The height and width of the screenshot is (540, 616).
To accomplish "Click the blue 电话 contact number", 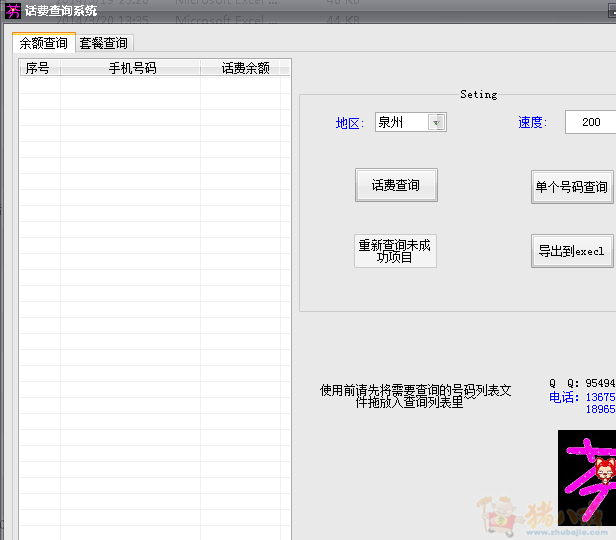I will tap(599, 397).
